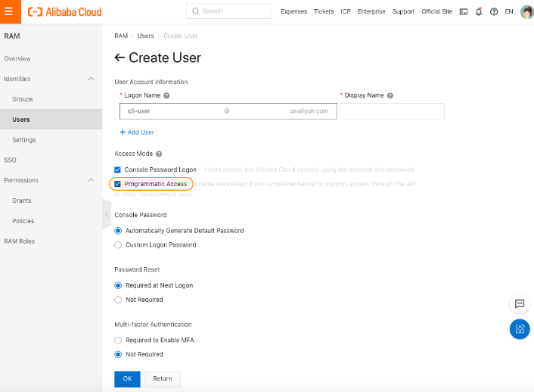534x392 pixels.
Task: Click the OK button
Action: tap(127, 378)
